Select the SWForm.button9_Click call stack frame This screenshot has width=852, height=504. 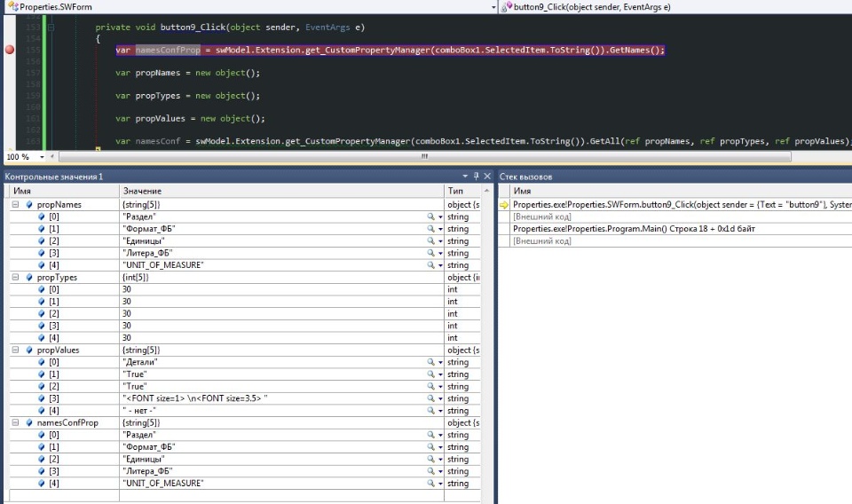pyautogui.click(x=682, y=205)
